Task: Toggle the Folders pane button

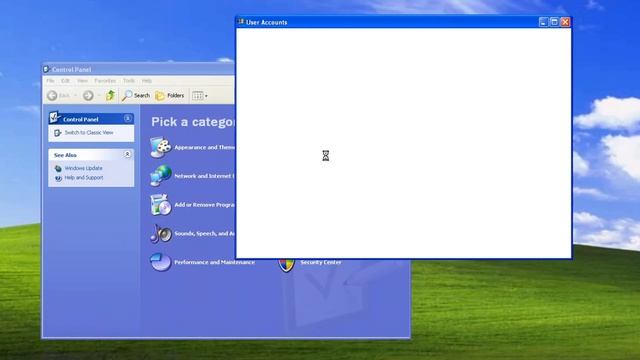Action: coord(170,96)
